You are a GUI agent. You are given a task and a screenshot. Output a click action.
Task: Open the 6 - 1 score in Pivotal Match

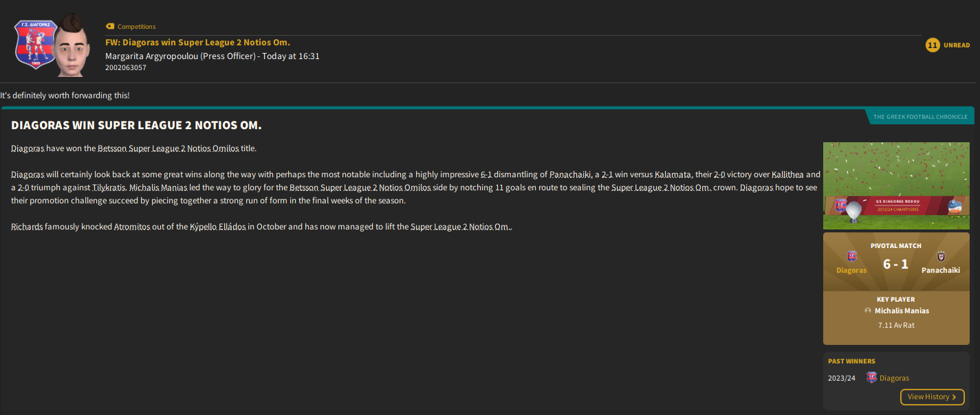pyautogui.click(x=895, y=264)
